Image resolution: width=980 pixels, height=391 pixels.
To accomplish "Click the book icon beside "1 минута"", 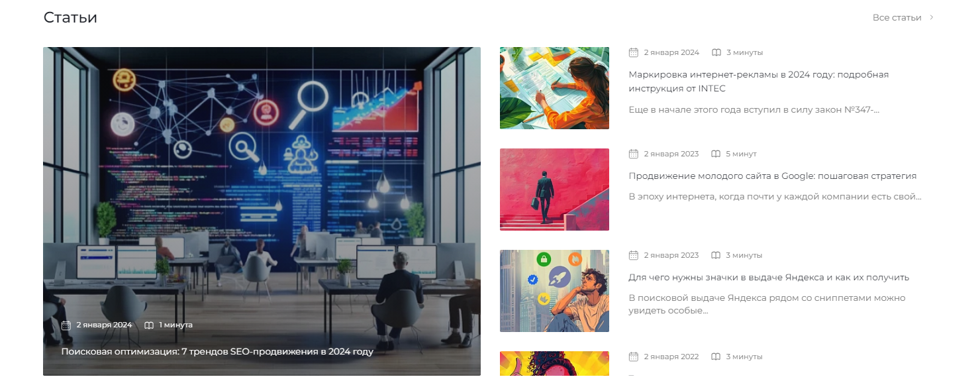I will 149,325.
